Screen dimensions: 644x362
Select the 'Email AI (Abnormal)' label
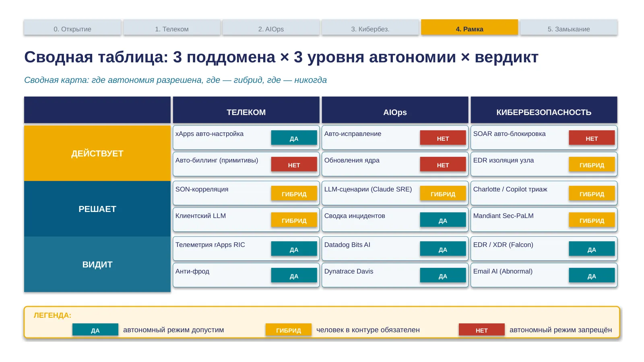click(503, 271)
